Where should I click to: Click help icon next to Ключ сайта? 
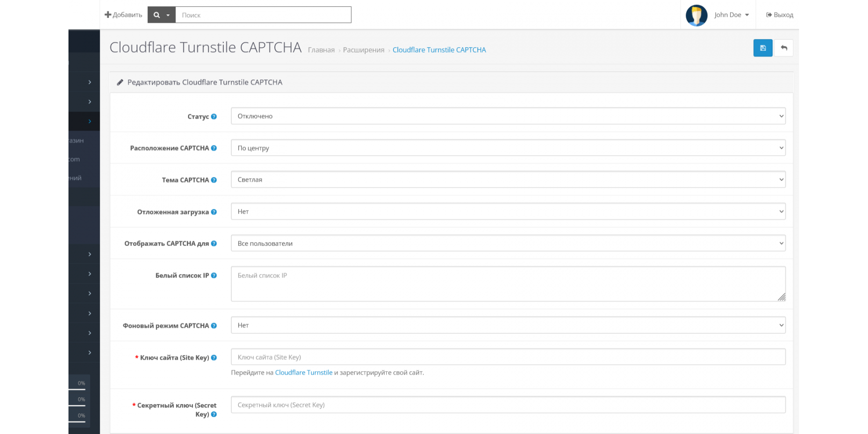pyautogui.click(x=214, y=357)
